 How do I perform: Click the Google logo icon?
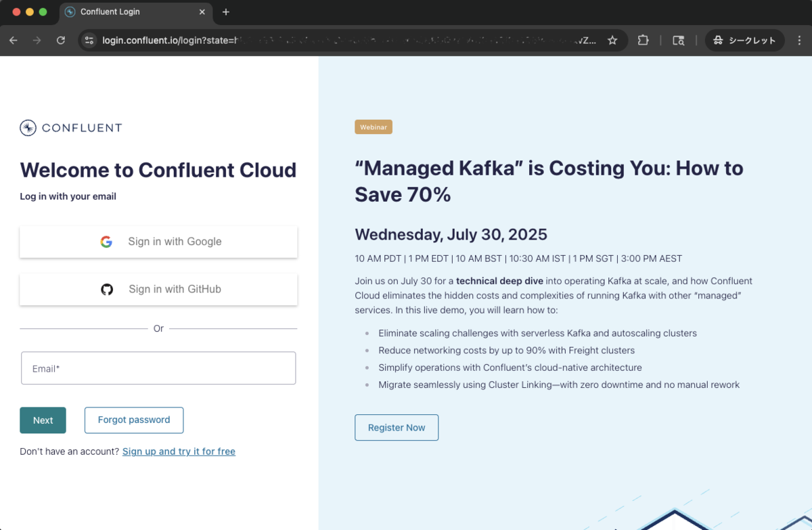tap(106, 242)
